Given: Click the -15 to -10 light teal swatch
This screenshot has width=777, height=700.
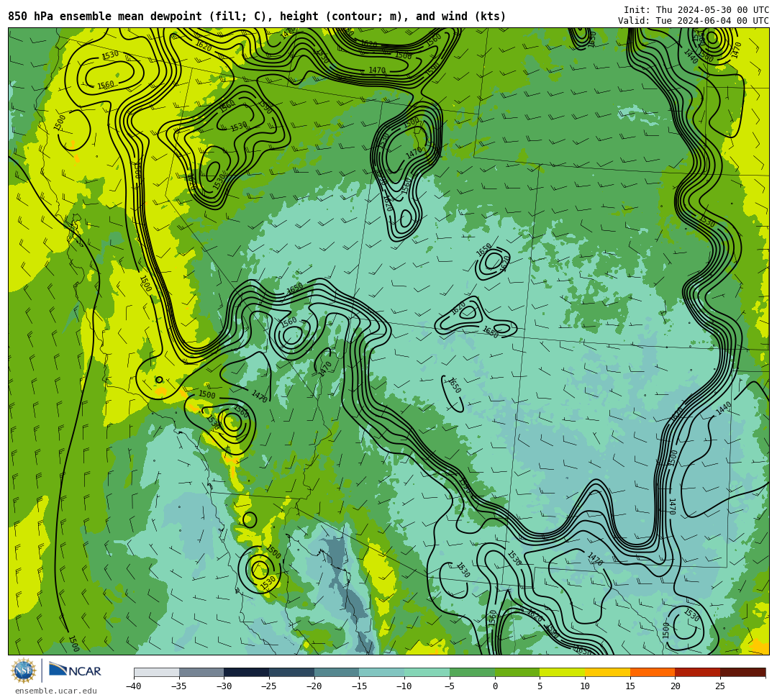Looking at the screenshot, I should coord(382,672).
